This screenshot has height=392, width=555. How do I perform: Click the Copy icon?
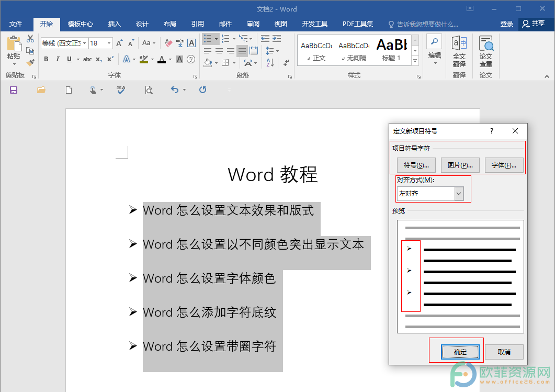point(30,51)
